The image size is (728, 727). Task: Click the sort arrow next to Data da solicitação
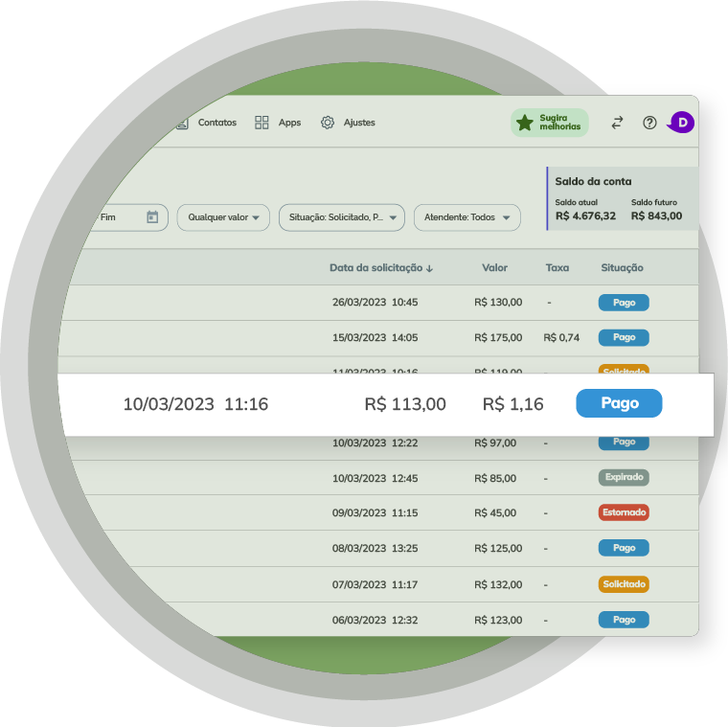(429, 268)
